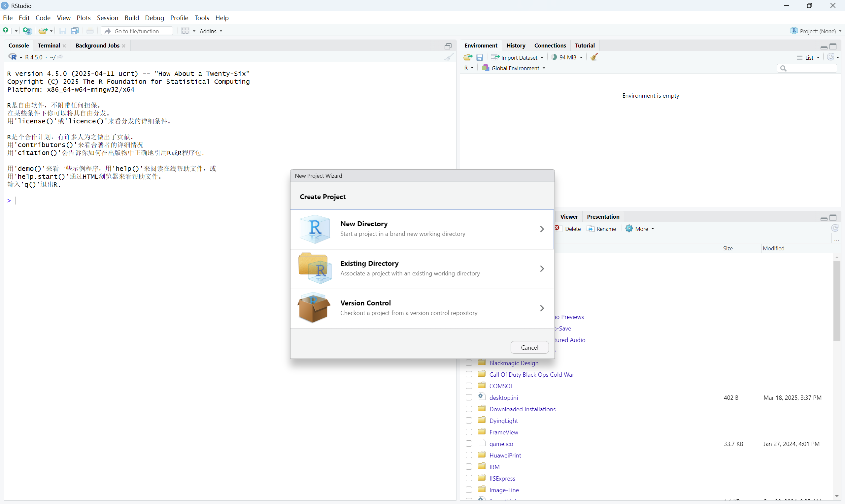Refresh the Files pane listing
The height and width of the screenshot is (504, 845).
click(835, 228)
